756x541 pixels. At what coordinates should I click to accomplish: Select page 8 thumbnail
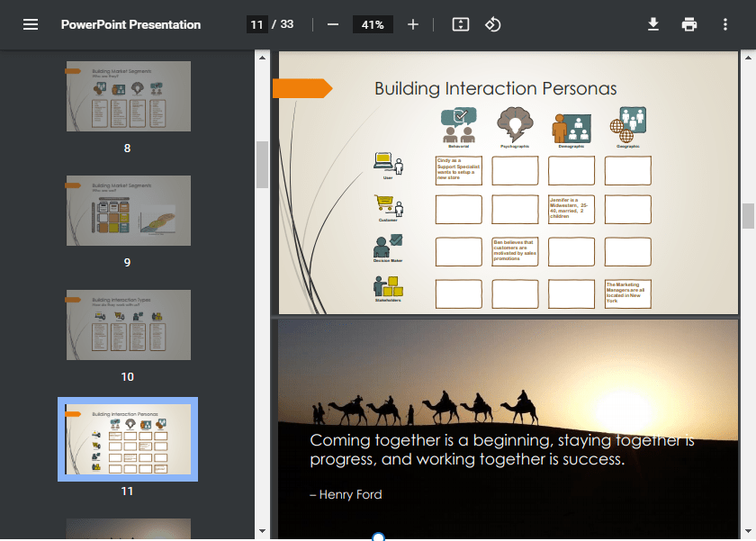coord(128,96)
